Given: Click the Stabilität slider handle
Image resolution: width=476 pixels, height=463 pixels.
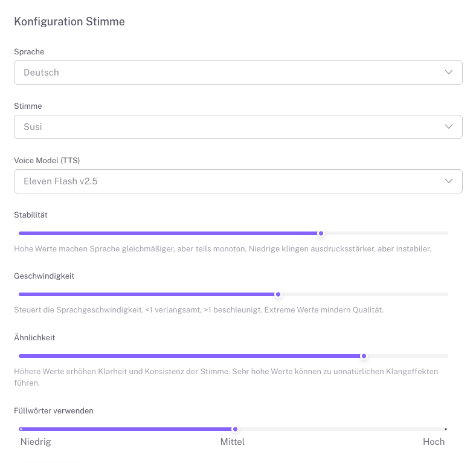Looking at the screenshot, I should 321,233.
